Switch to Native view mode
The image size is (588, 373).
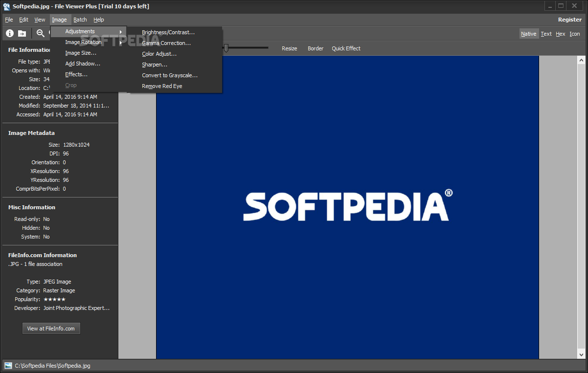528,34
